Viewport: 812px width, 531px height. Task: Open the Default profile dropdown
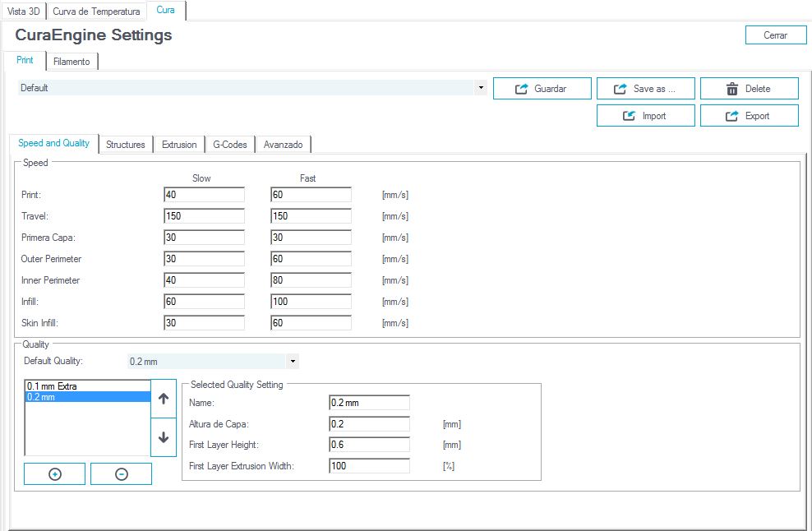pos(252,88)
